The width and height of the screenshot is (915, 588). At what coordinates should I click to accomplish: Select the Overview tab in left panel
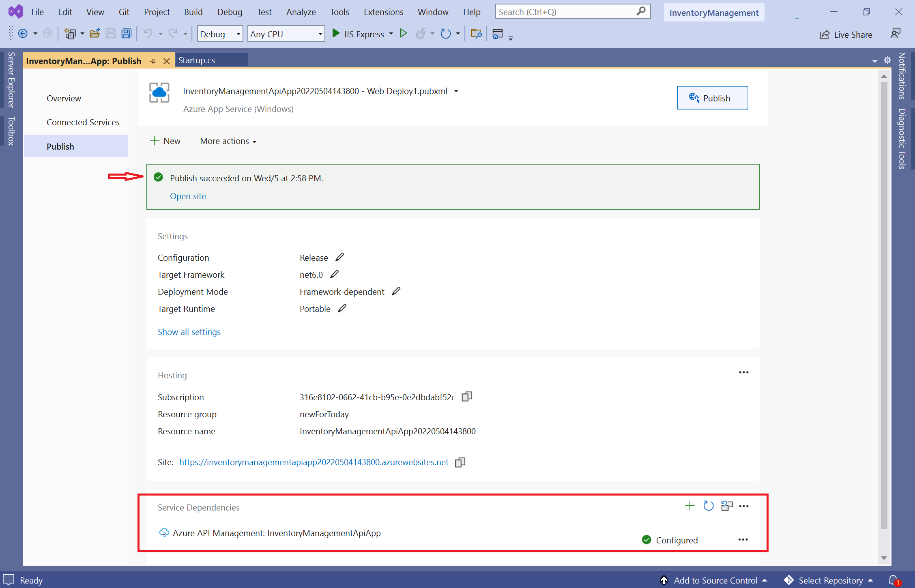click(64, 98)
